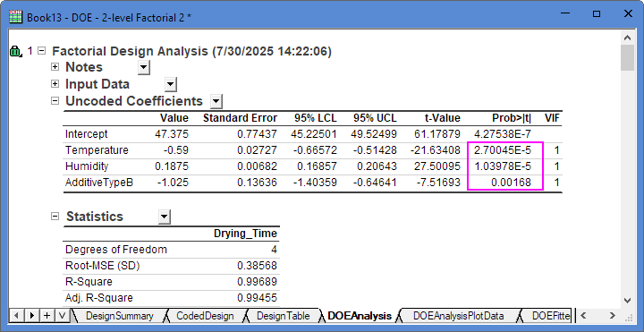Image resolution: width=644 pixels, height=332 pixels.
Task: Select the Adj. R-Square value 0.99455
Action: [257, 298]
